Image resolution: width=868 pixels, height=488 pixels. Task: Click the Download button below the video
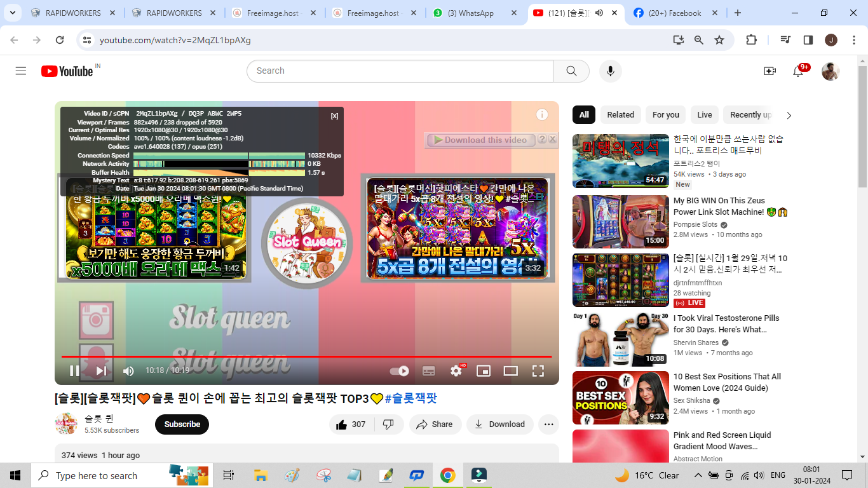(x=500, y=424)
